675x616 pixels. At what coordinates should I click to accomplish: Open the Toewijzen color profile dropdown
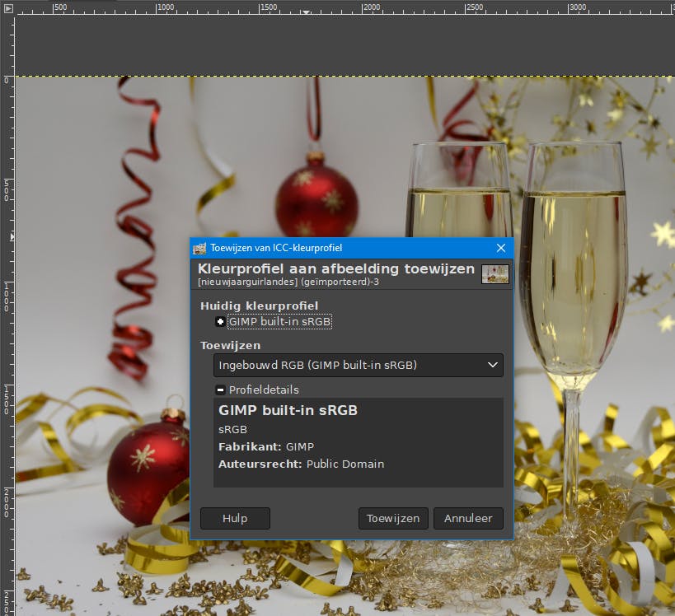[x=359, y=365]
